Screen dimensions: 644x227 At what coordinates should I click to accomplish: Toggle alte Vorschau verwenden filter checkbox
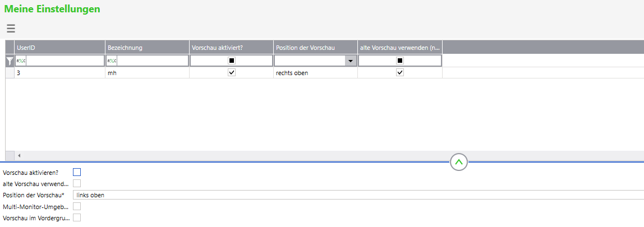click(x=400, y=61)
